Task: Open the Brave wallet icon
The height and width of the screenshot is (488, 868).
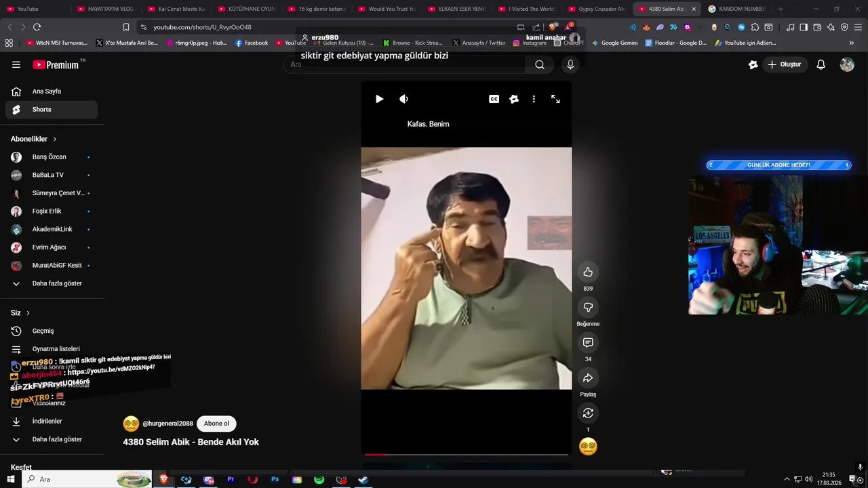Action: click(817, 27)
